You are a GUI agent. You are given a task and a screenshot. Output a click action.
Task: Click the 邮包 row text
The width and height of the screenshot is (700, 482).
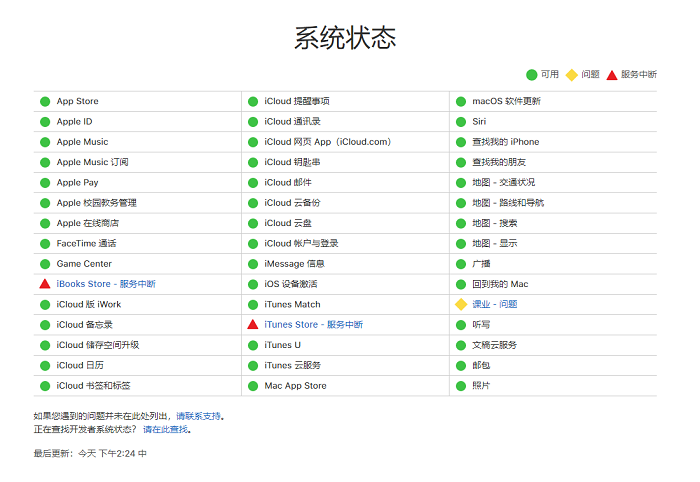click(481, 365)
